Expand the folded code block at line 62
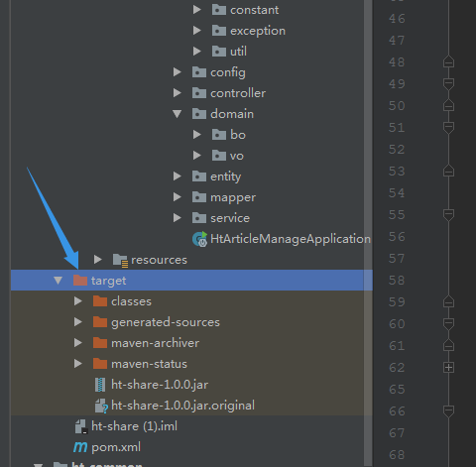This screenshot has width=476, height=467. coord(448,368)
